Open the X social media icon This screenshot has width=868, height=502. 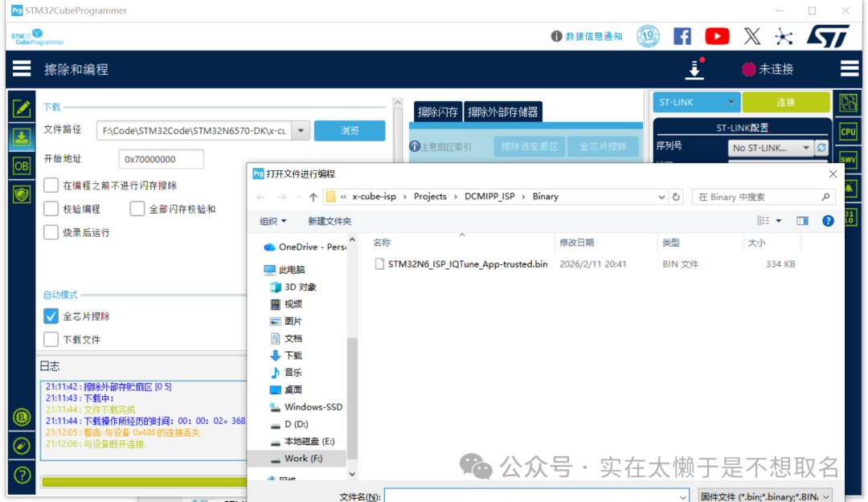tap(751, 36)
